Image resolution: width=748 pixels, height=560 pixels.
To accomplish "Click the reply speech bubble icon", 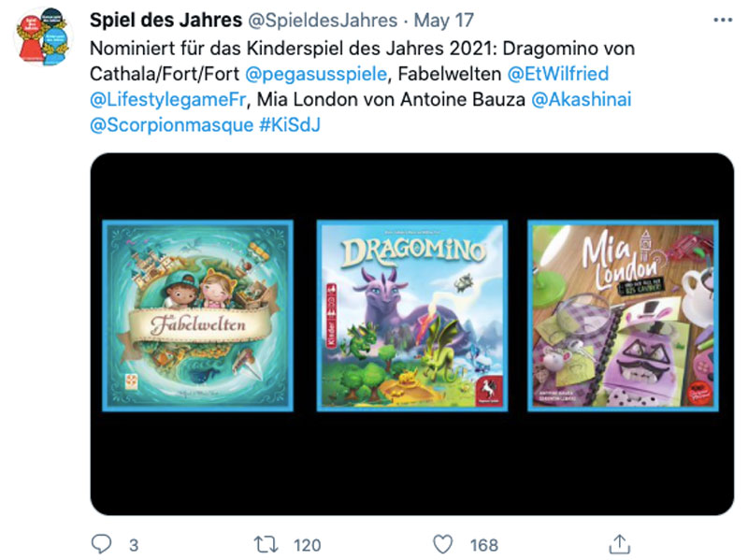I will (x=101, y=544).
